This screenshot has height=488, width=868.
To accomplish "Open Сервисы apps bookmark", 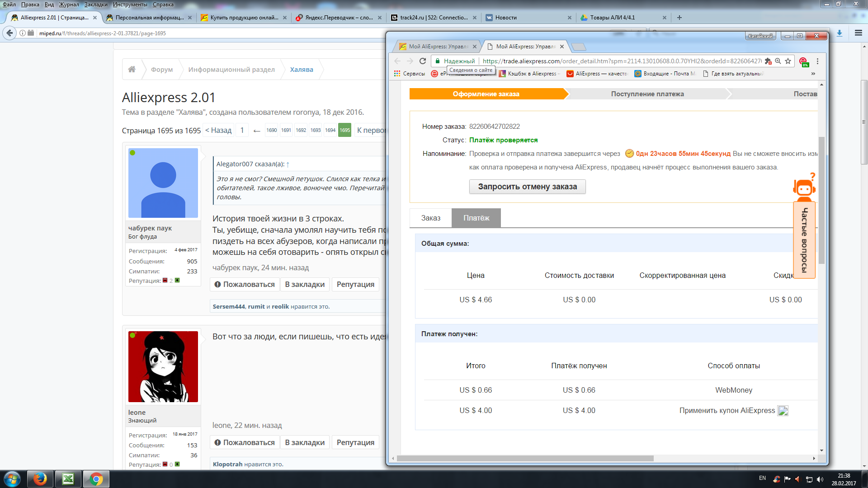I will pos(410,74).
